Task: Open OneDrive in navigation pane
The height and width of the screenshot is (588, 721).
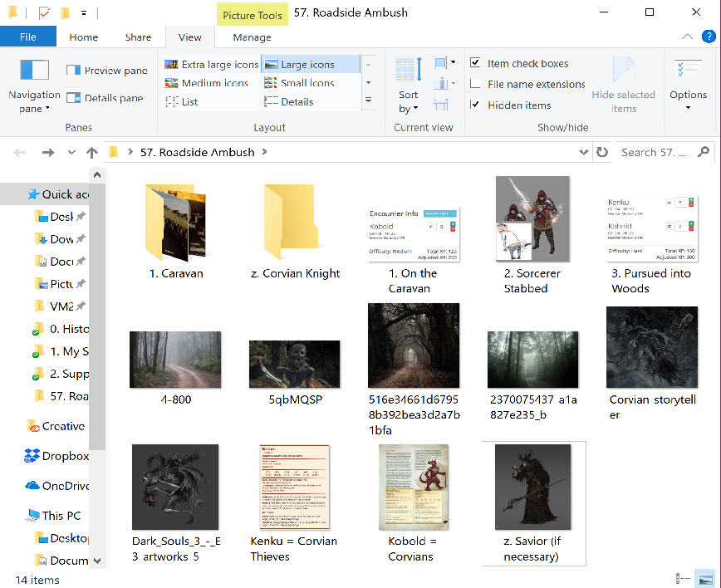Action: point(57,486)
